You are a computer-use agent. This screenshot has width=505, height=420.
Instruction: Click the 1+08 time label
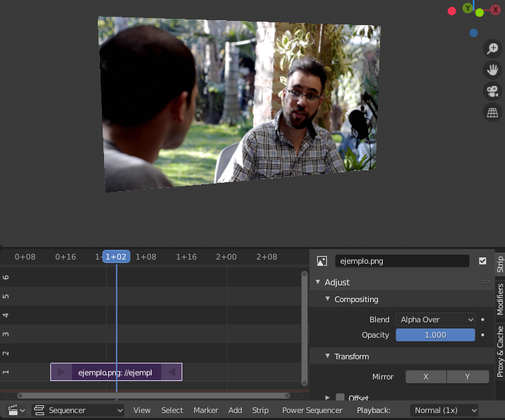[146, 257]
